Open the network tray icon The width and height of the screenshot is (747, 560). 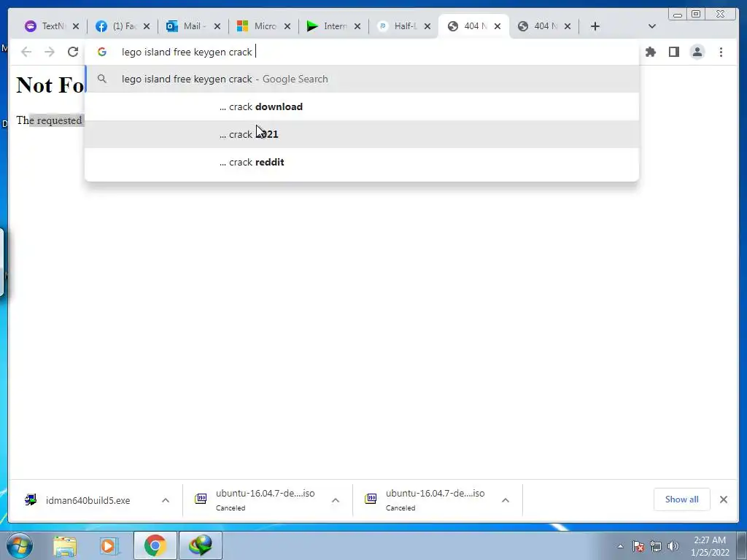click(x=656, y=546)
